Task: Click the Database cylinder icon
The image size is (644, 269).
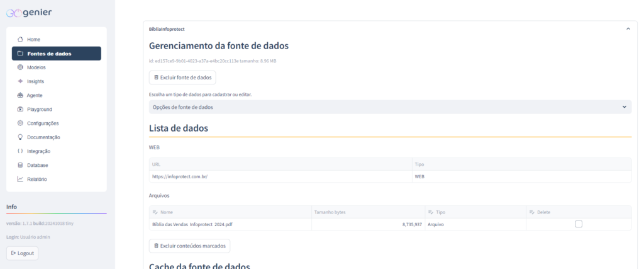Action: pos(20,165)
